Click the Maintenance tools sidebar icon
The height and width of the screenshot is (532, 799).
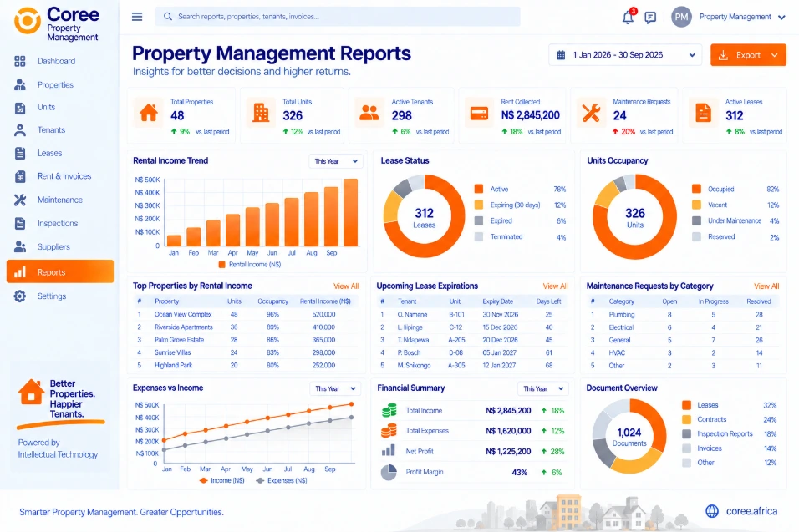20,200
